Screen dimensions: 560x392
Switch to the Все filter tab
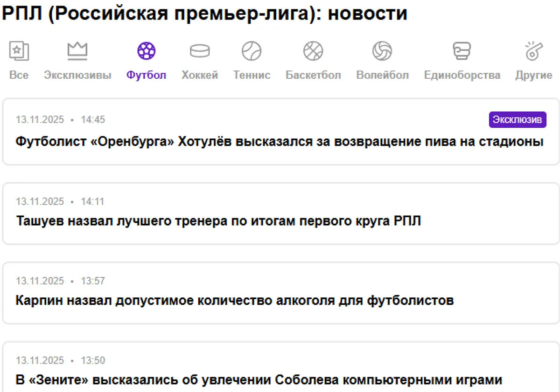[19, 61]
